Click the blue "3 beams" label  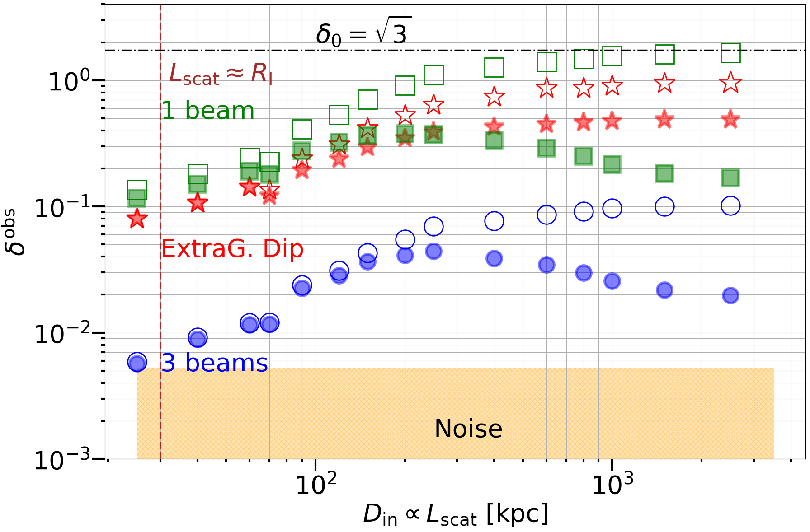[x=215, y=363]
